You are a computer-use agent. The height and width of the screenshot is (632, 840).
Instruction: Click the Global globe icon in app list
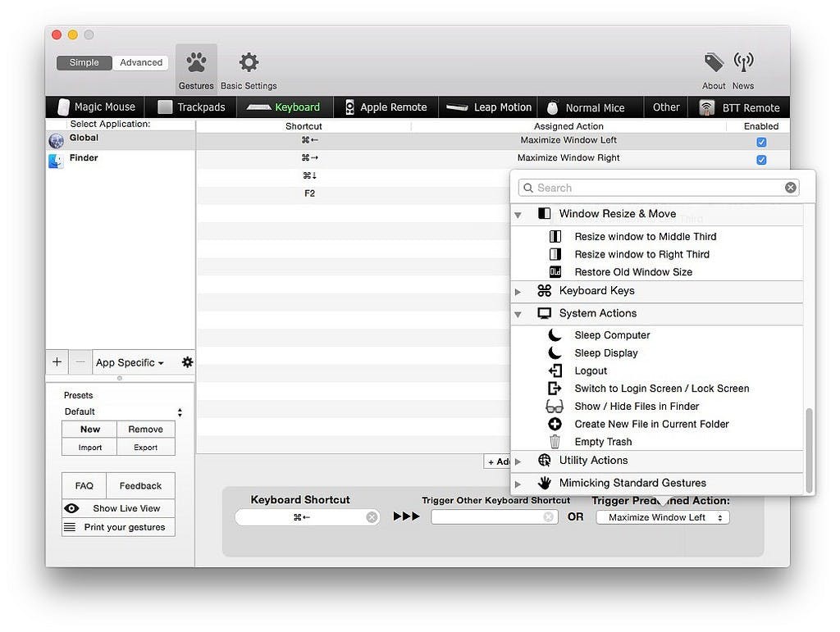point(57,141)
